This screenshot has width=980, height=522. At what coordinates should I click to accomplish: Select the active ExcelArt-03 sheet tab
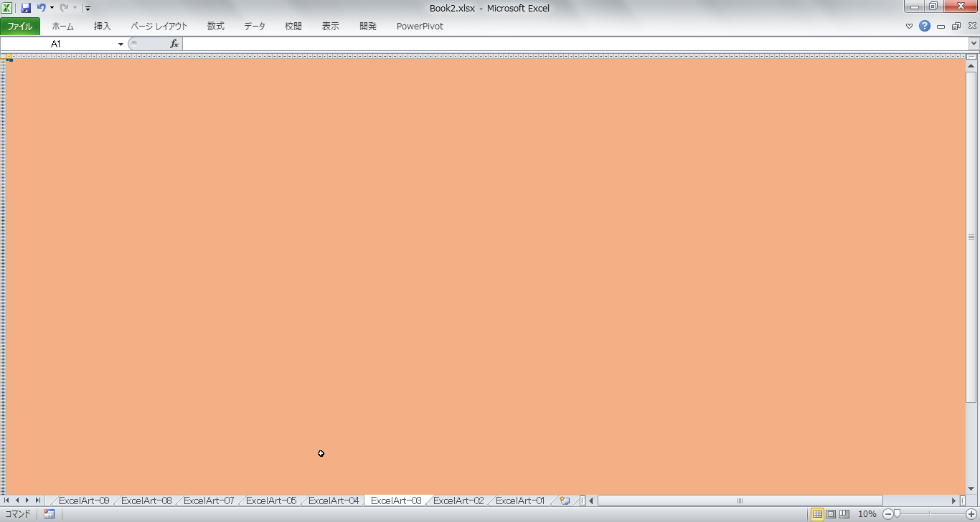396,500
